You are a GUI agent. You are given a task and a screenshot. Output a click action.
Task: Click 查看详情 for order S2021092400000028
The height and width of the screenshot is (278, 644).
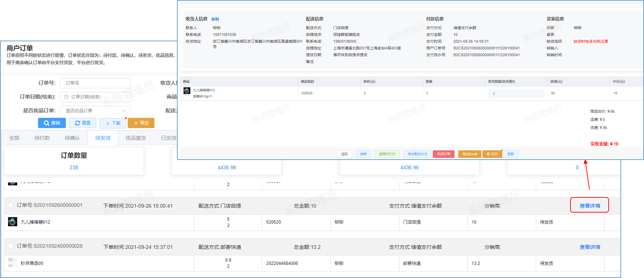[x=590, y=247]
